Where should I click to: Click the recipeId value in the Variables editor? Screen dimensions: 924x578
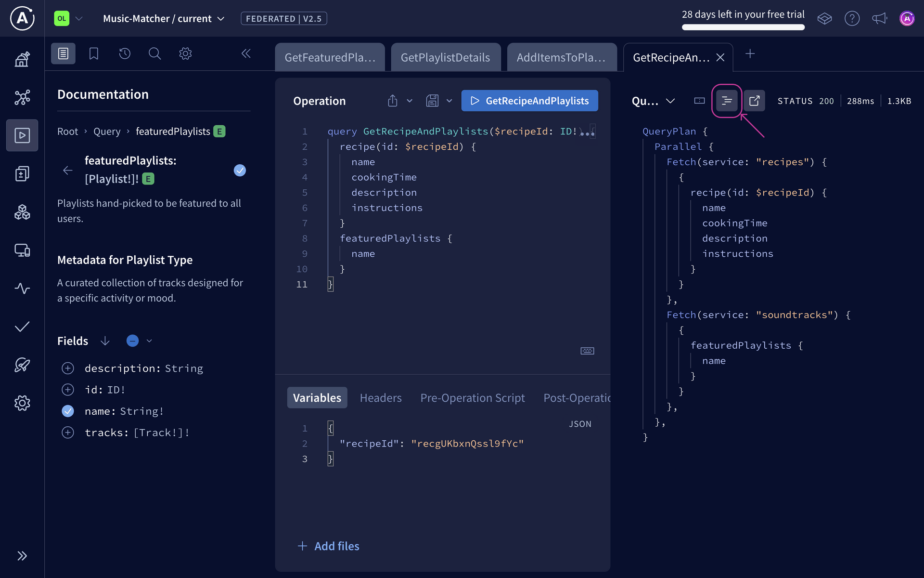coord(467,443)
